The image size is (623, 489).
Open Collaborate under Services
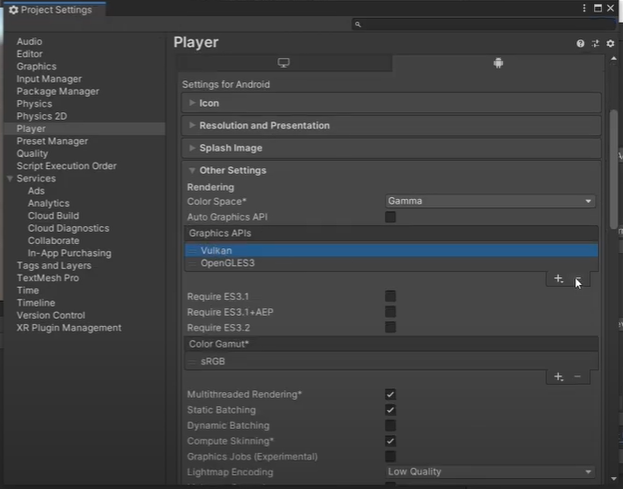pos(53,241)
